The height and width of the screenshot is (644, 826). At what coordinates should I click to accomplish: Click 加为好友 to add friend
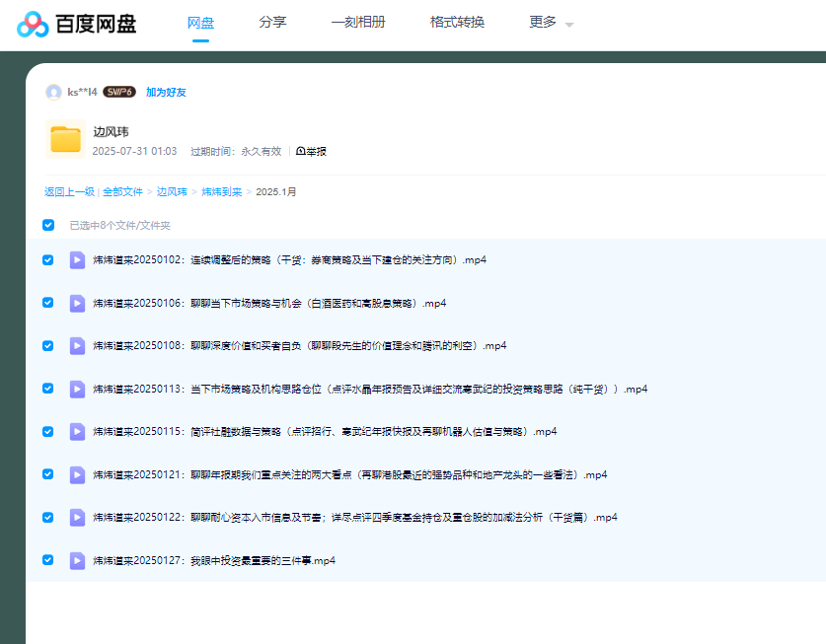click(x=166, y=93)
